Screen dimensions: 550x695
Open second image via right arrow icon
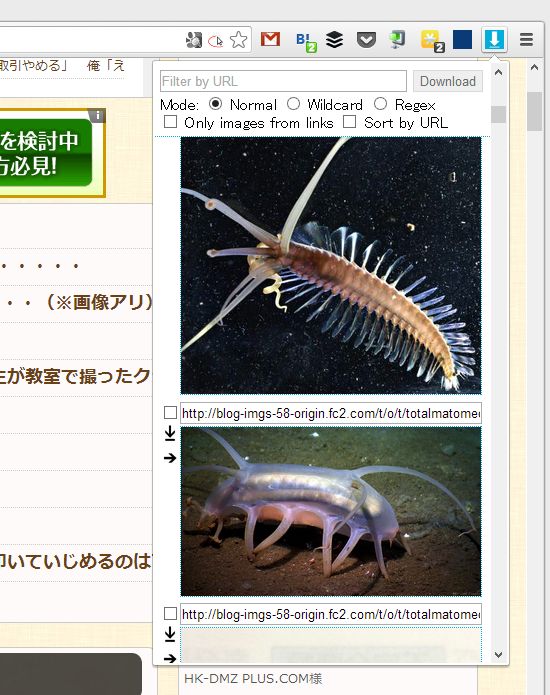(170, 458)
